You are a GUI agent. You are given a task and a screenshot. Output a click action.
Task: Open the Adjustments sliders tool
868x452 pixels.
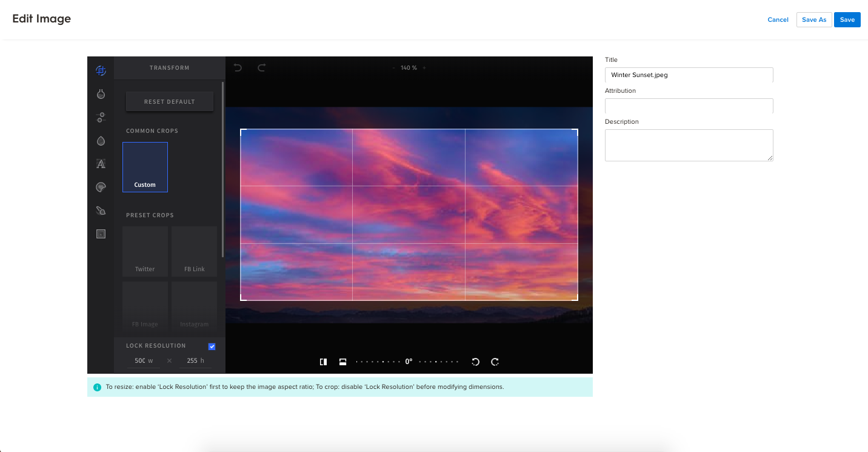(101, 118)
